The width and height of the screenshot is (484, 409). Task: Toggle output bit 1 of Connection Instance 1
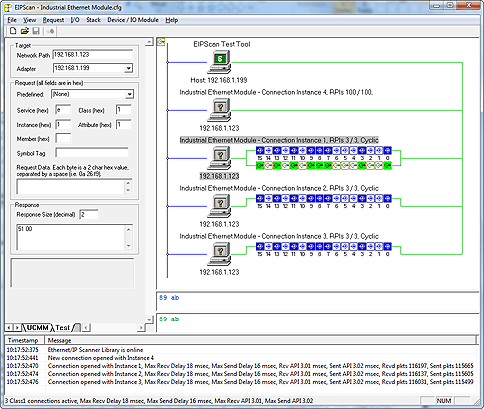click(379, 165)
